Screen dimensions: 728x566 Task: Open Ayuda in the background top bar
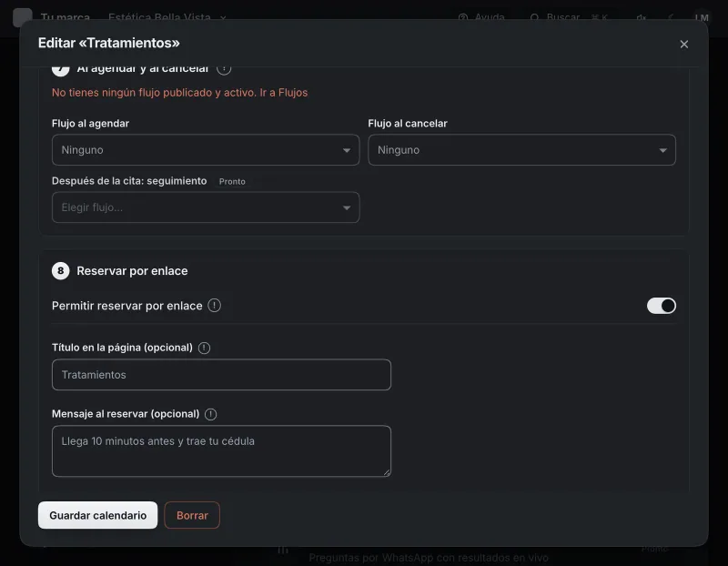click(481, 17)
